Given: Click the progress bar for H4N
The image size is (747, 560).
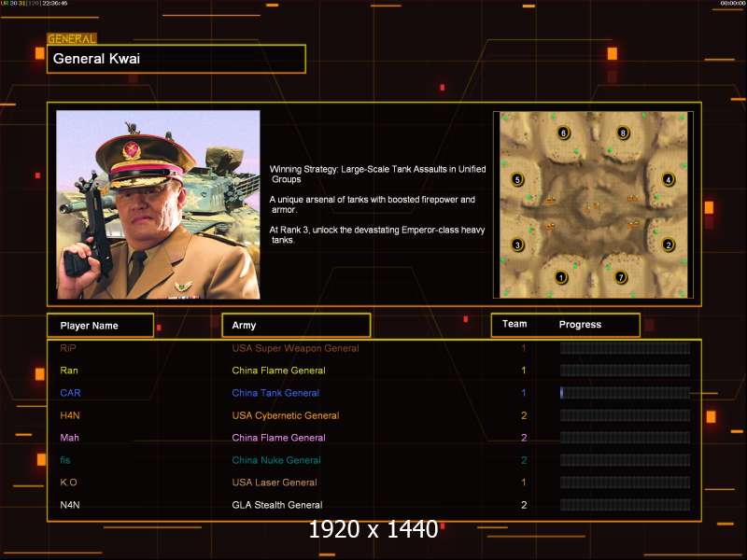Looking at the screenshot, I should pyautogui.click(x=625, y=415).
